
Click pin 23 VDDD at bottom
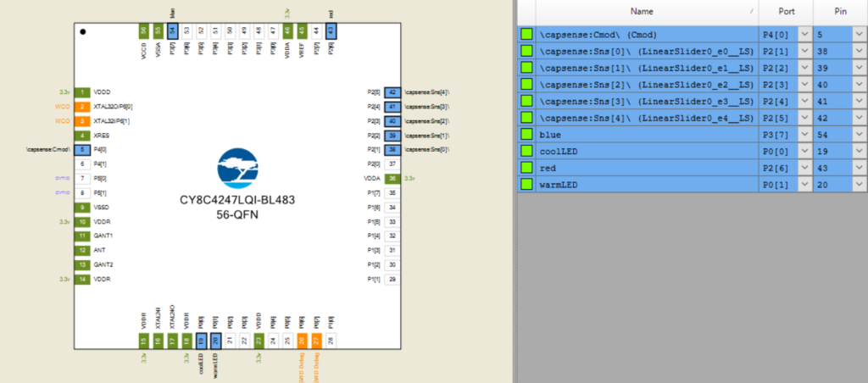pyautogui.click(x=259, y=341)
